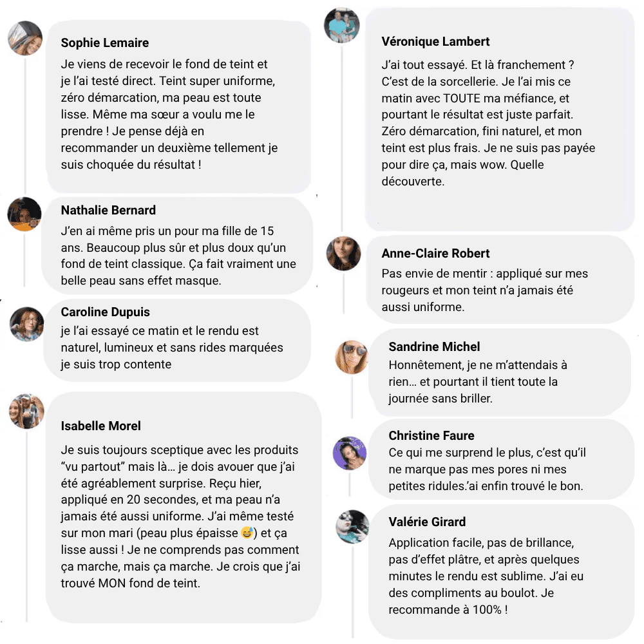Select the Sandrine Michel name link
The width and height of the screenshot is (644, 644).
pos(434,347)
